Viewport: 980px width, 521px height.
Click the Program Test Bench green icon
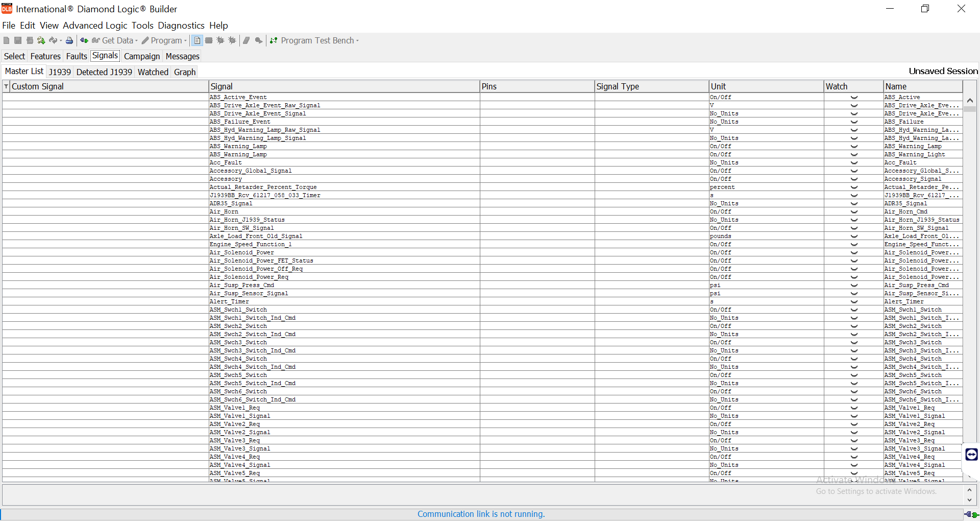coord(274,40)
